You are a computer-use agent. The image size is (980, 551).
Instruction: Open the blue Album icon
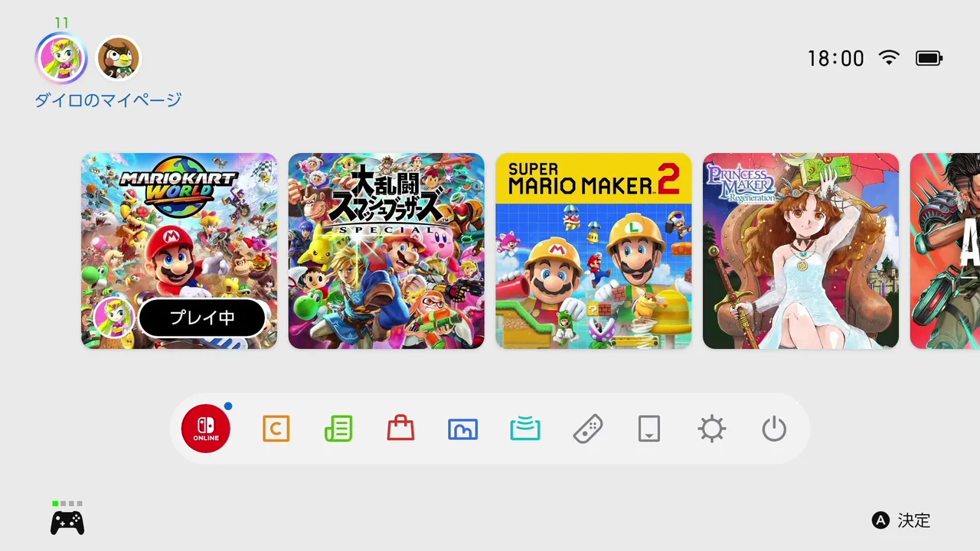coord(462,429)
